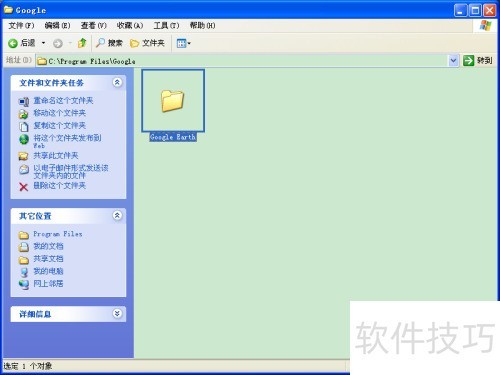The image size is (500, 375).
Task: Click the rename folder icon
Action: pos(24,101)
